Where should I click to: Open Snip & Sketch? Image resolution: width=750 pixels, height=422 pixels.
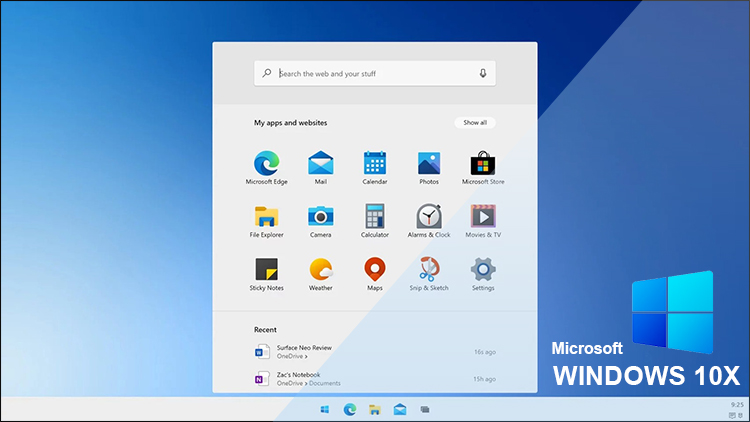click(429, 274)
